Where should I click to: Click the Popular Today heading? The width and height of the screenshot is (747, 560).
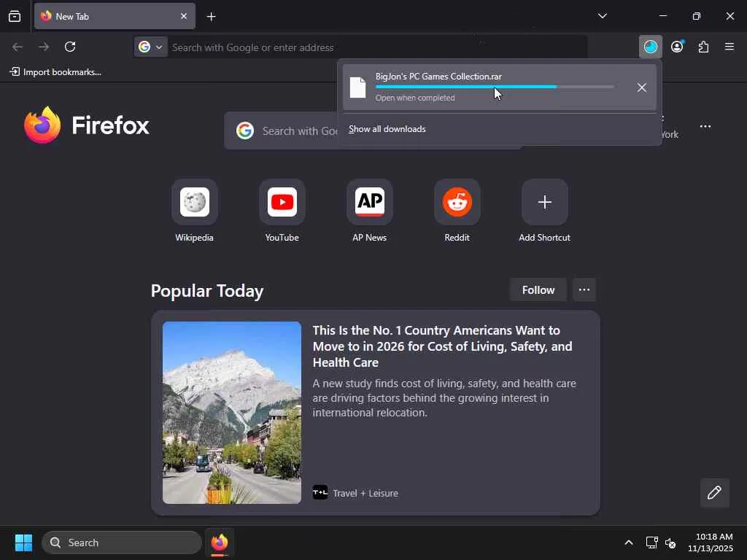[x=206, y=291]
